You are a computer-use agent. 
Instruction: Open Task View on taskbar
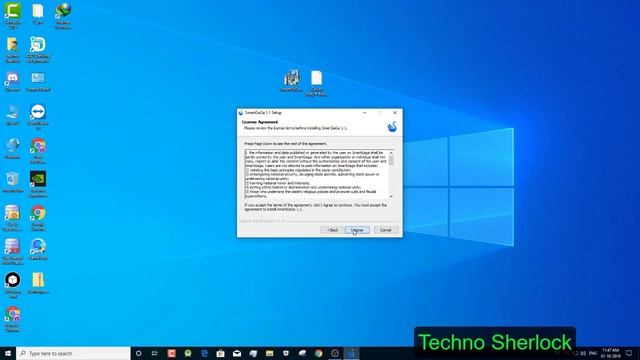point(155,353)
